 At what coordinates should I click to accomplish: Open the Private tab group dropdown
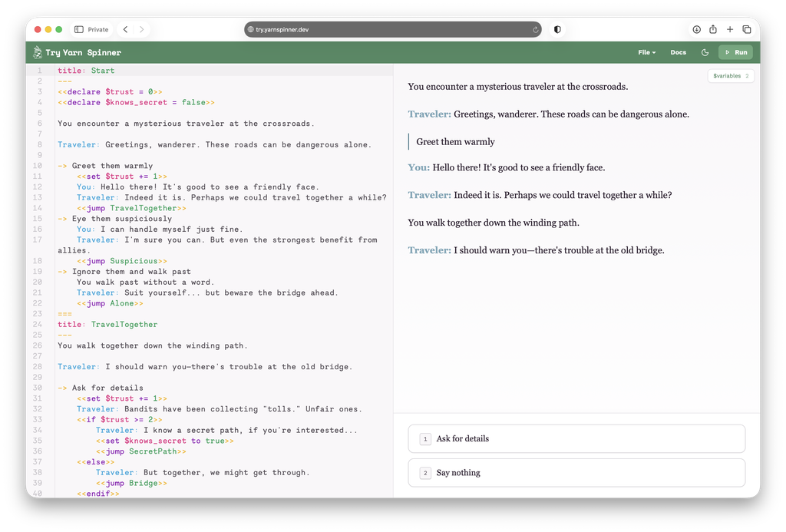coord(91,30)
